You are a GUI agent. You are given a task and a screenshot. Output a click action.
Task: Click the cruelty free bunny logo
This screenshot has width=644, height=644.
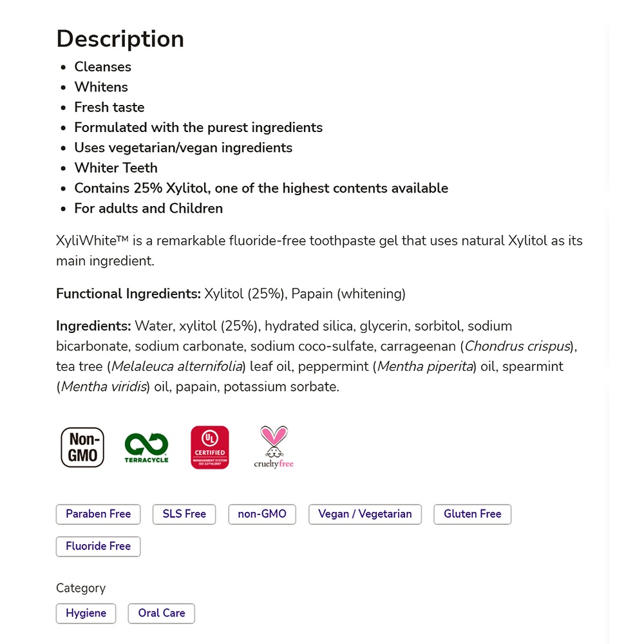coord(274,448)
